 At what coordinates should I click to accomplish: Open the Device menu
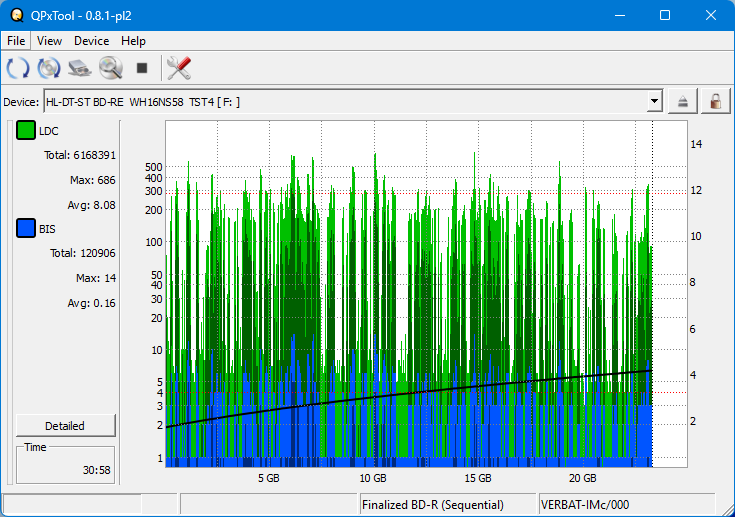click(91, 41)
